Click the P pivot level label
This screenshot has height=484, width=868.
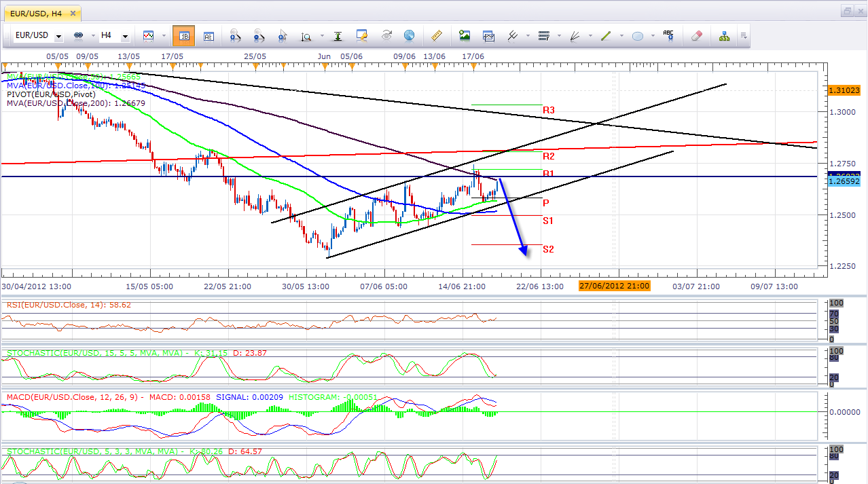(546, 203)
